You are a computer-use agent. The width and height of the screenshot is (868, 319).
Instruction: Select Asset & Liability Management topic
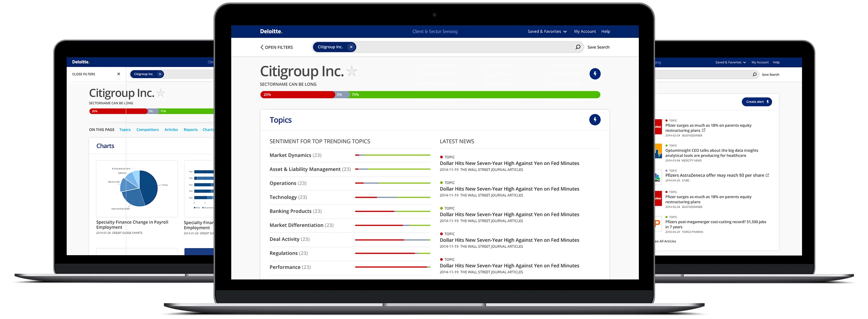tap(310, 169)
